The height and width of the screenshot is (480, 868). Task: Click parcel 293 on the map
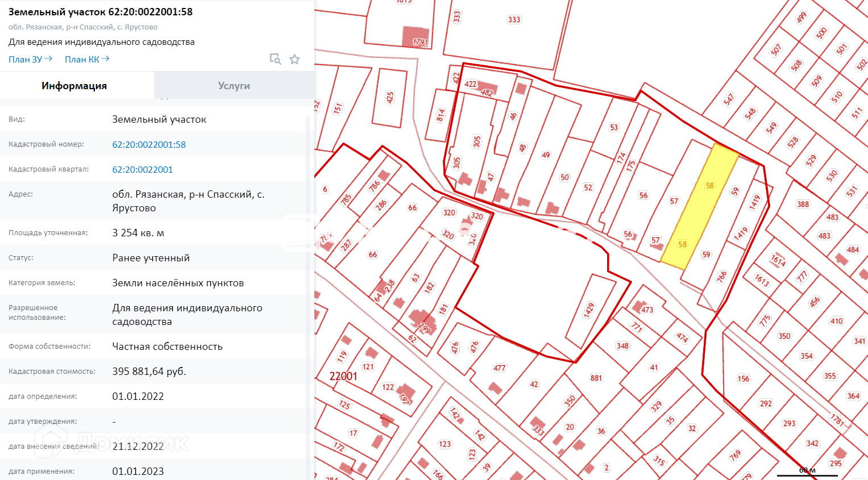789,424
